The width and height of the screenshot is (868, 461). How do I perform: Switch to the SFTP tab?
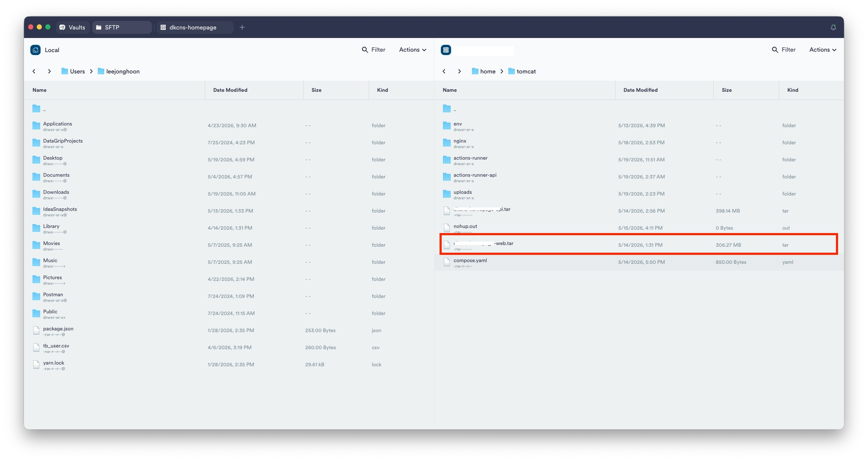(122, 27)
